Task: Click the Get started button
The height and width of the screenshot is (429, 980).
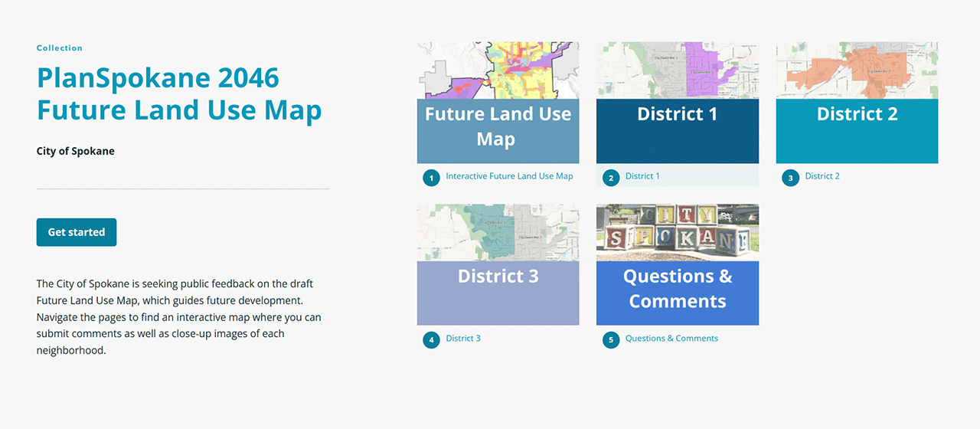Action: pos(77,232)
